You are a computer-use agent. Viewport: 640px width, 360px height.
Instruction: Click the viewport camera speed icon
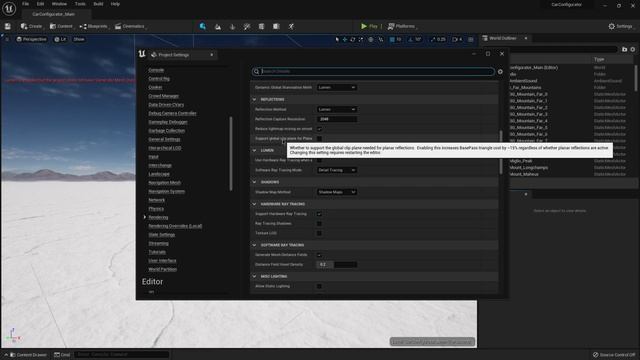[458, 40]
